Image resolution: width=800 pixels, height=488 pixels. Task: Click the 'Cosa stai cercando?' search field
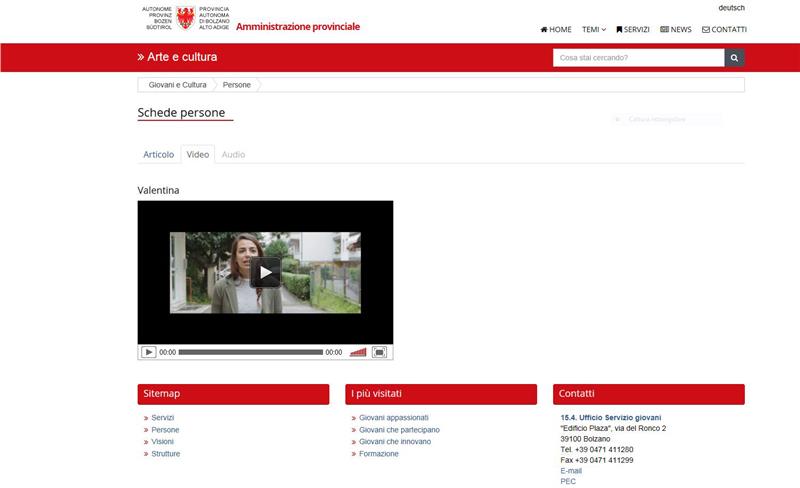(638, 58)
